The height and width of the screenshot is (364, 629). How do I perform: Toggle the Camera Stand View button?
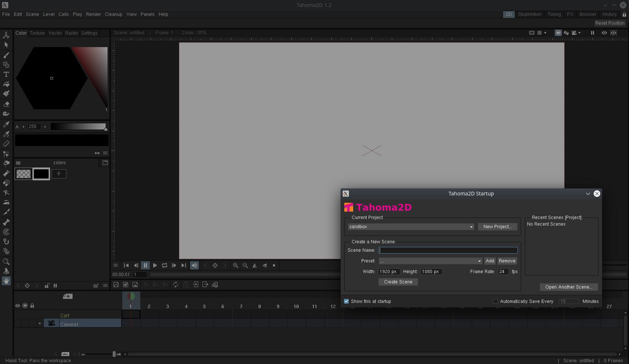pos(558,33)
